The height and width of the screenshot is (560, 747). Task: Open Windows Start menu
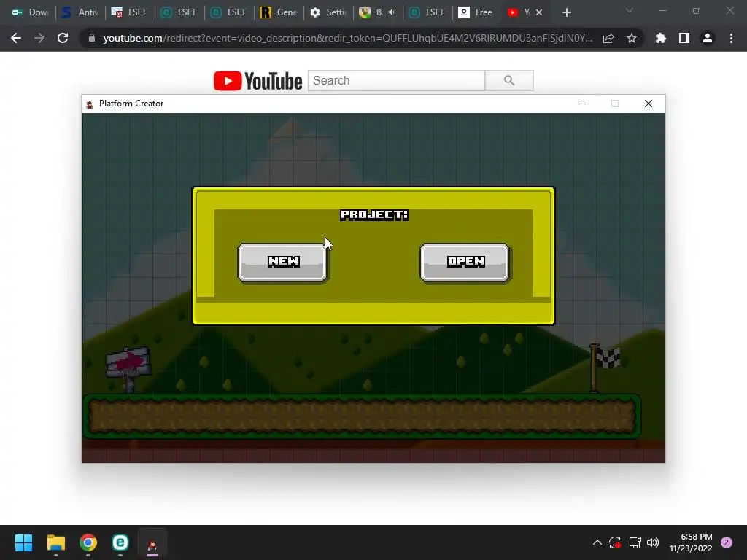coord(23,542)
